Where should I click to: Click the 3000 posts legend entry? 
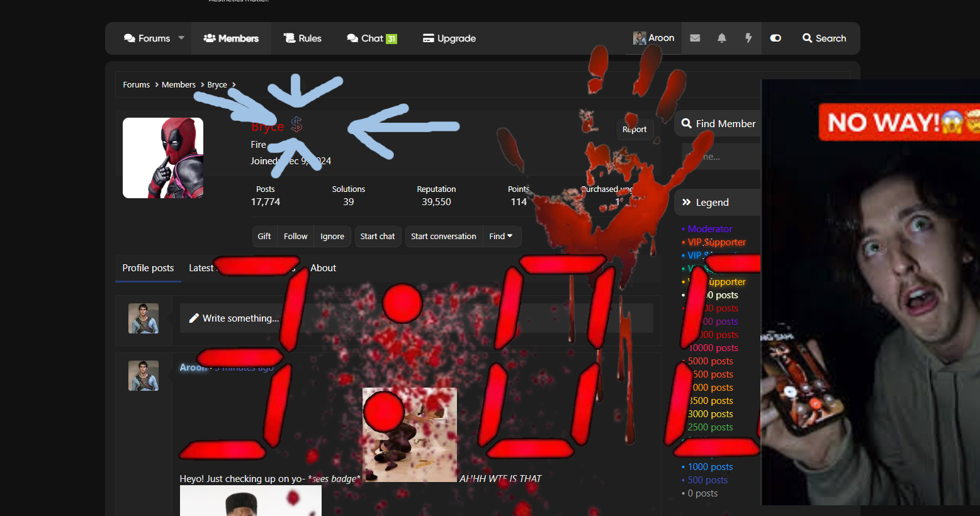coord(711,414)
